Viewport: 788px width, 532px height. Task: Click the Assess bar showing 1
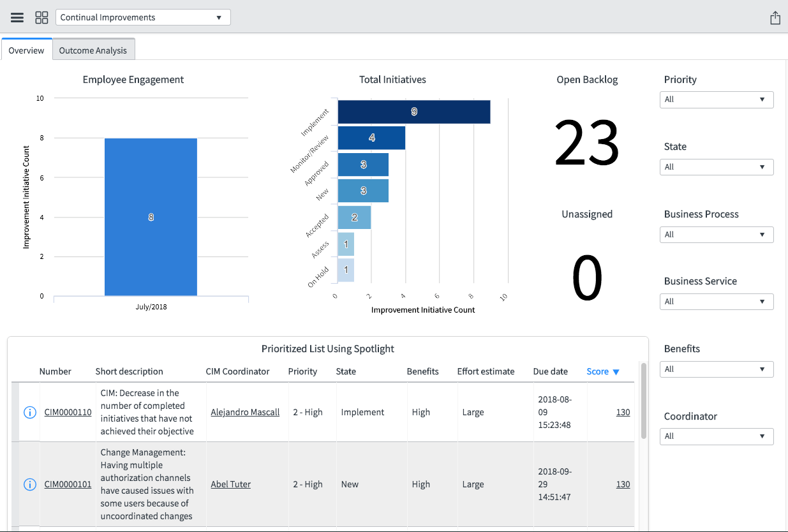click(346, 244)
